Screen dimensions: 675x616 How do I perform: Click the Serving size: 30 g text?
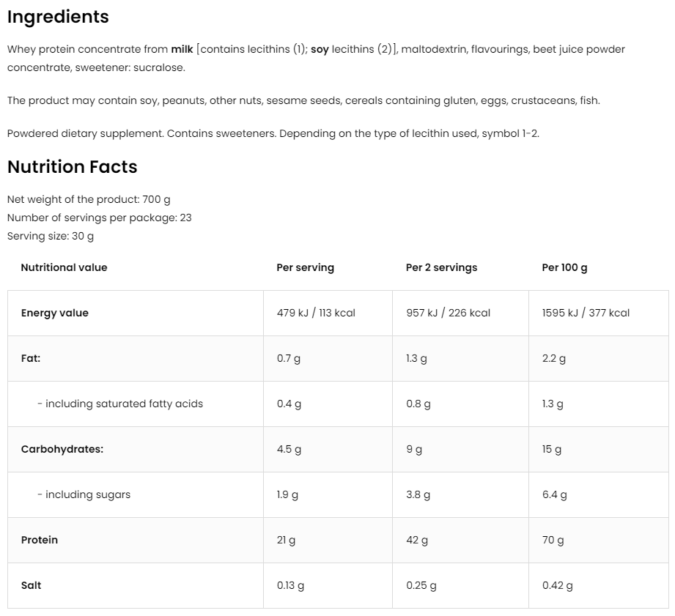51,236
